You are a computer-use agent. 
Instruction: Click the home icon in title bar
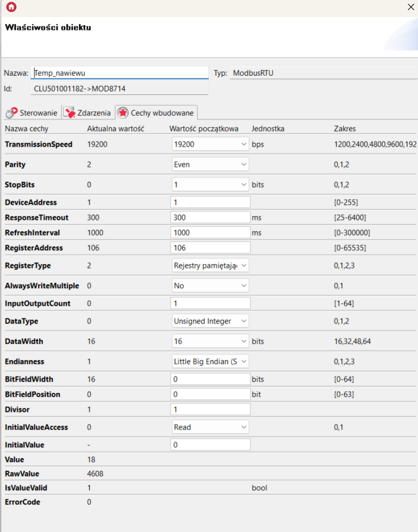11,8
